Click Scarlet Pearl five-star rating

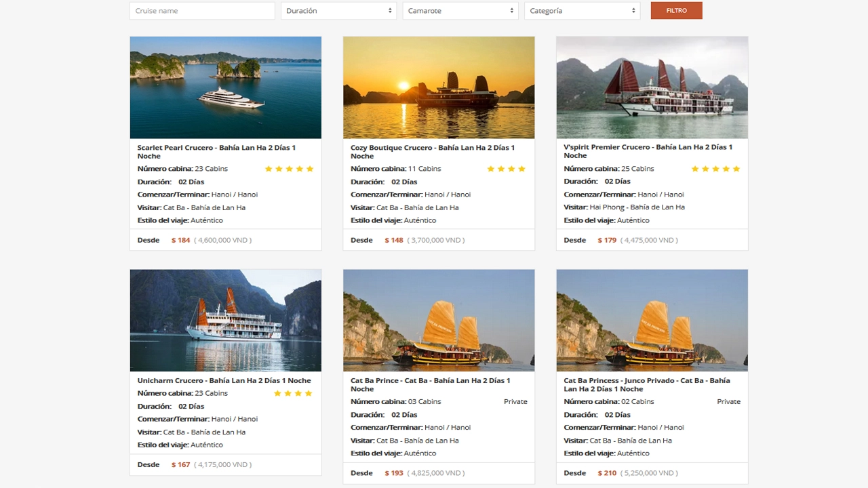tap(289, 169)
